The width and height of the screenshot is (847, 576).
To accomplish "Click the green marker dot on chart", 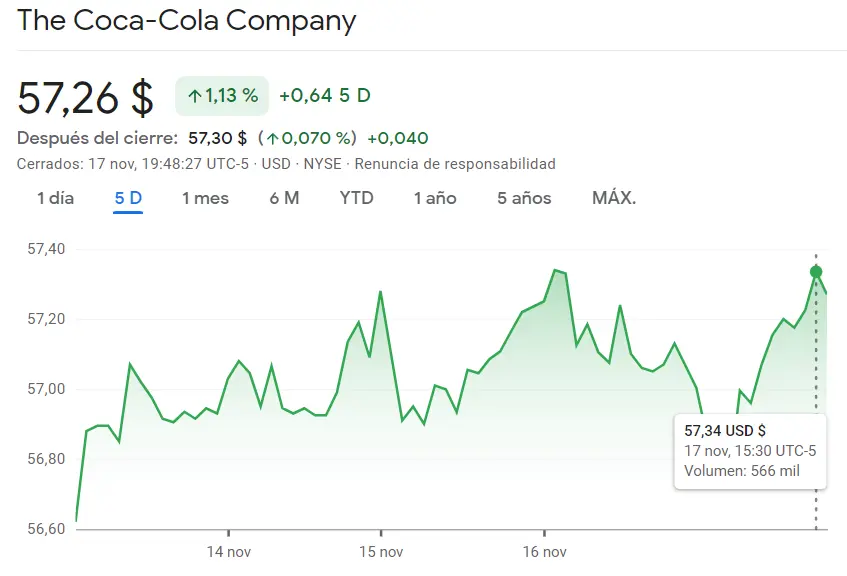I will tap(817, 271).
